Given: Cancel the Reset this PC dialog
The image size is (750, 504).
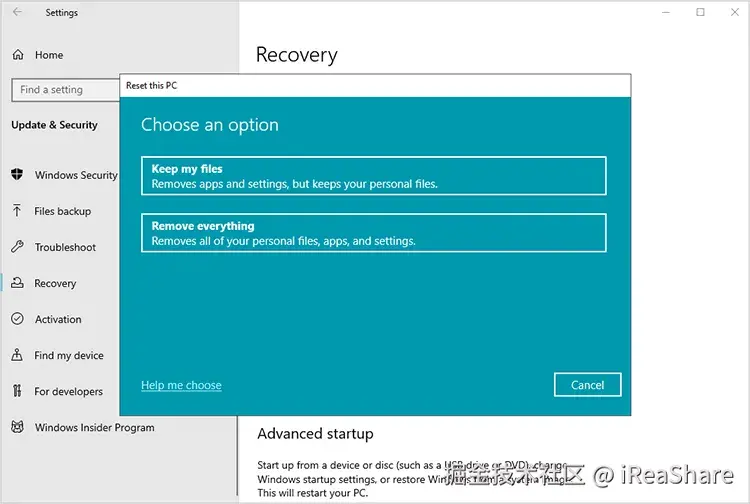Looking at the screenshot, I should tap(587, 384).
